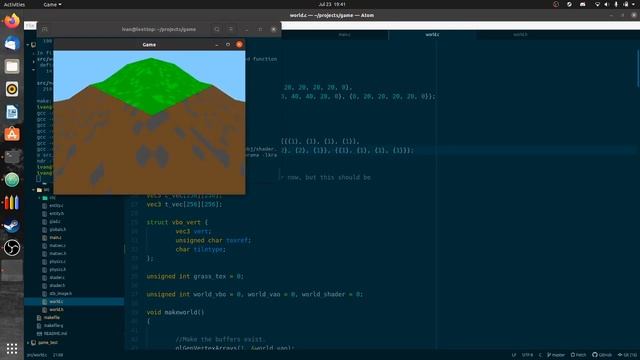
Task: Place cursor on 'void makeworld()' line
Action: (175, 312)
